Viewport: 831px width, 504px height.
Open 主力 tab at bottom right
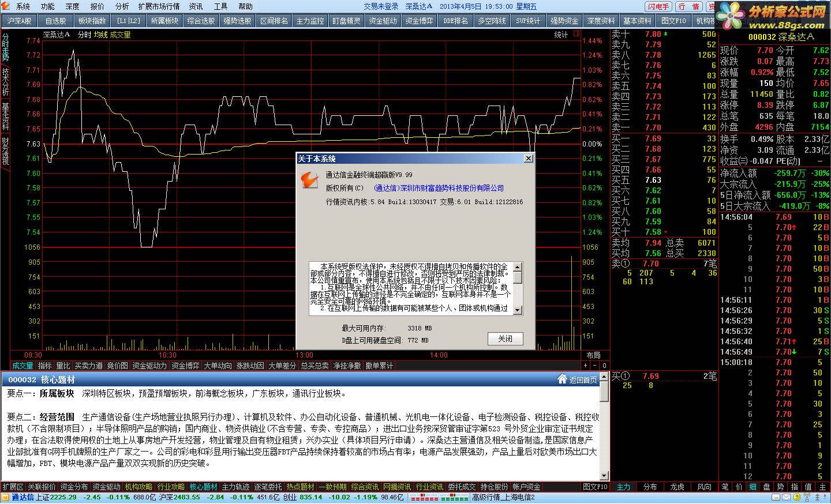pyautogui.click(x=623, y=487)
